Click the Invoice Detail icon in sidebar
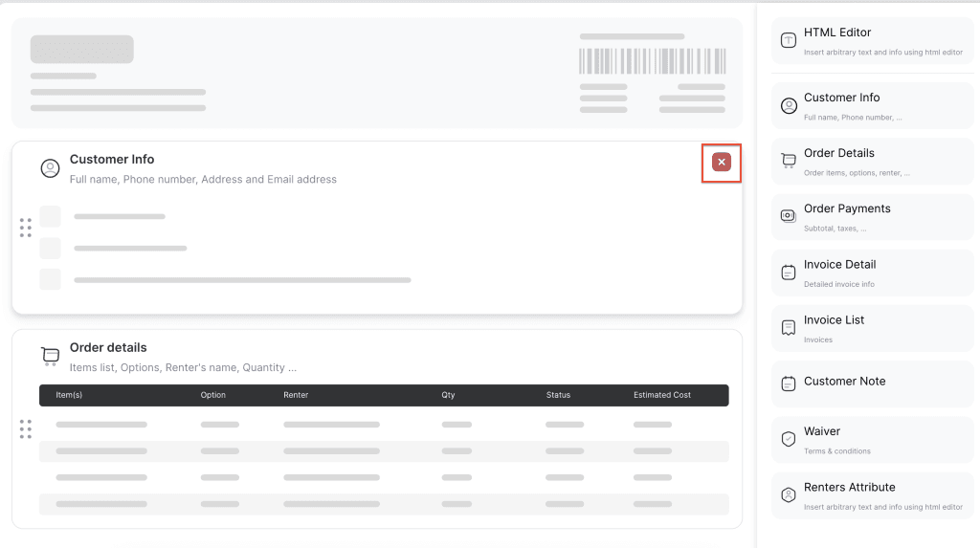Screen dimensions: 980x548 point(789,273)
